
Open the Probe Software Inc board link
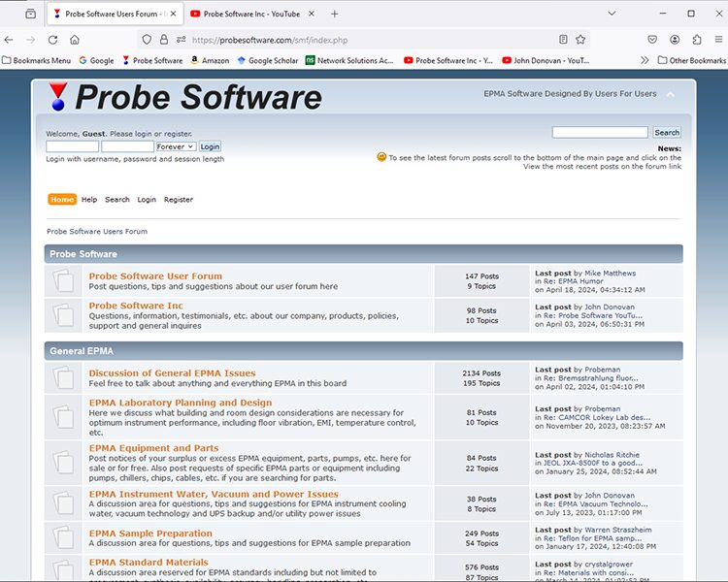(136, 306)
